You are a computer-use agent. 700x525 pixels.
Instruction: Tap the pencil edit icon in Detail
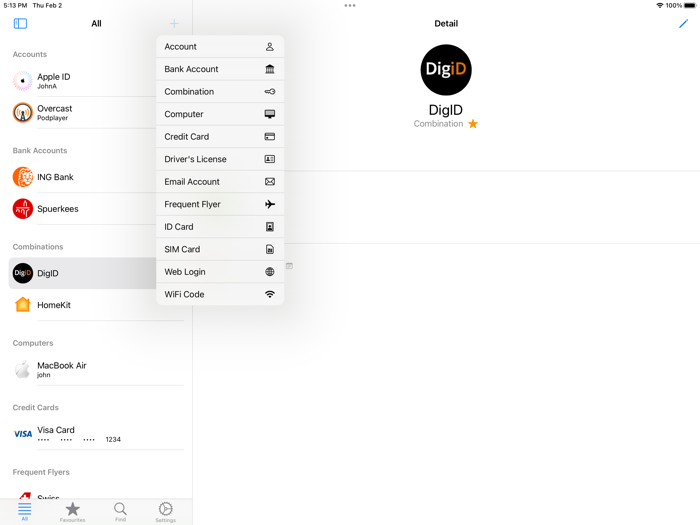[683, 24]
